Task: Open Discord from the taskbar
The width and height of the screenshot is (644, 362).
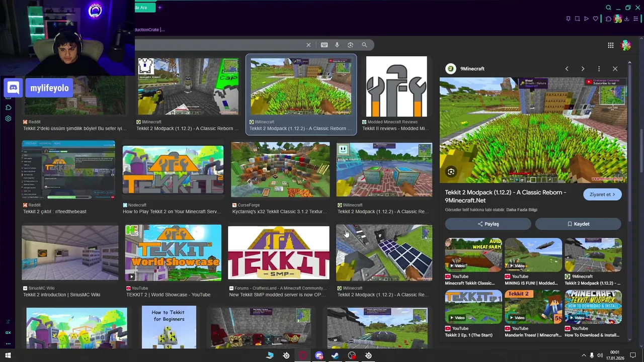Action: 319,355
